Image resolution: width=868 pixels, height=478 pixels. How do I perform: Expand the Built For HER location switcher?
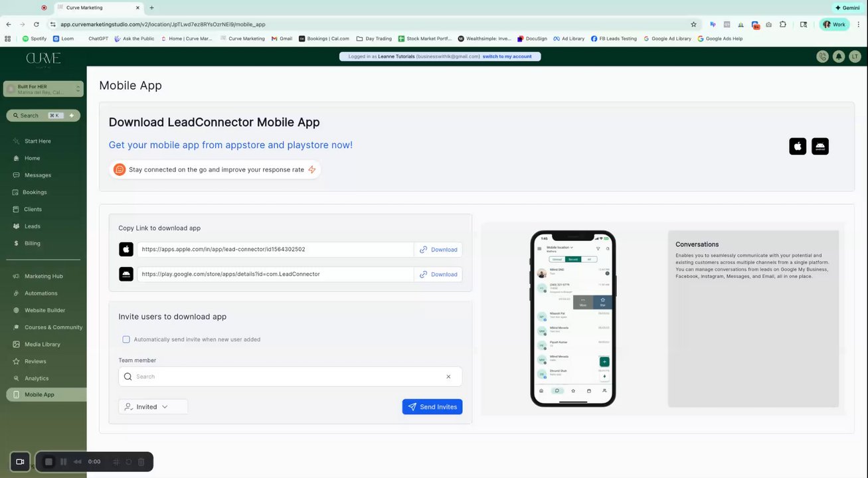point(43,89)
